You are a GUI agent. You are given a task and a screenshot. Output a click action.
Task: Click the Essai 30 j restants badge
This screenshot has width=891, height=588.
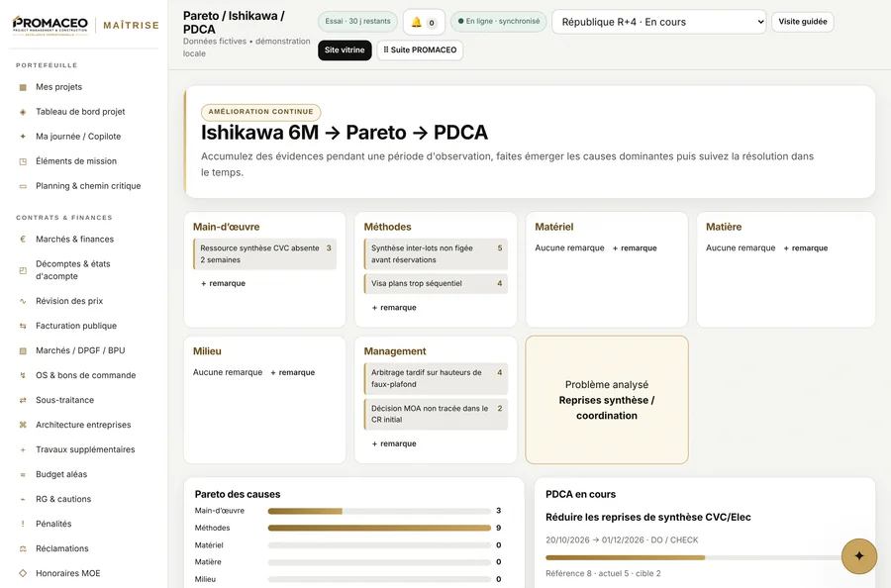(x=357, y=22)
